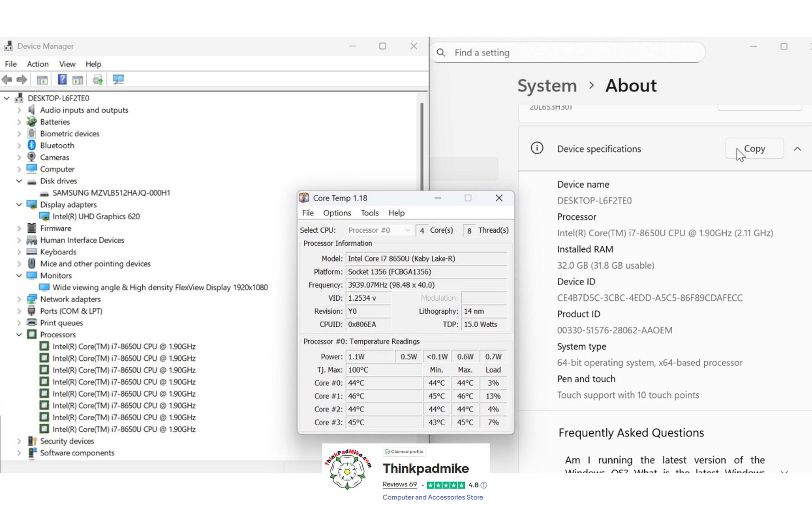The image size is (812, 510).
Task: Click Show/Hide console tree icon
Action: pos(42,79)
